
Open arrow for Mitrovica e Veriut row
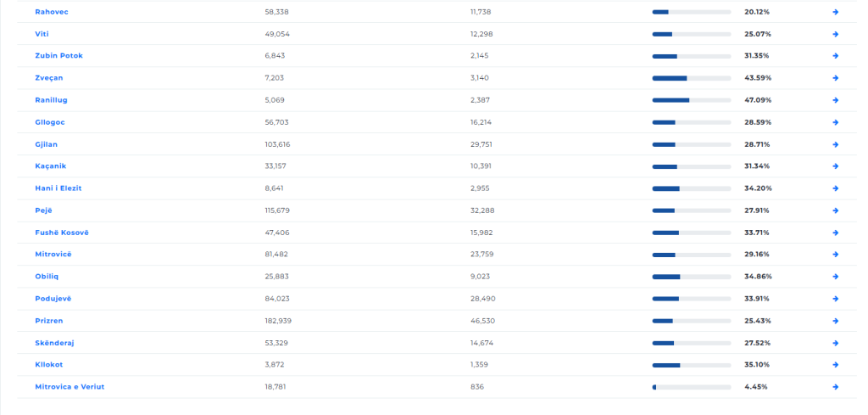pos(835,387)
